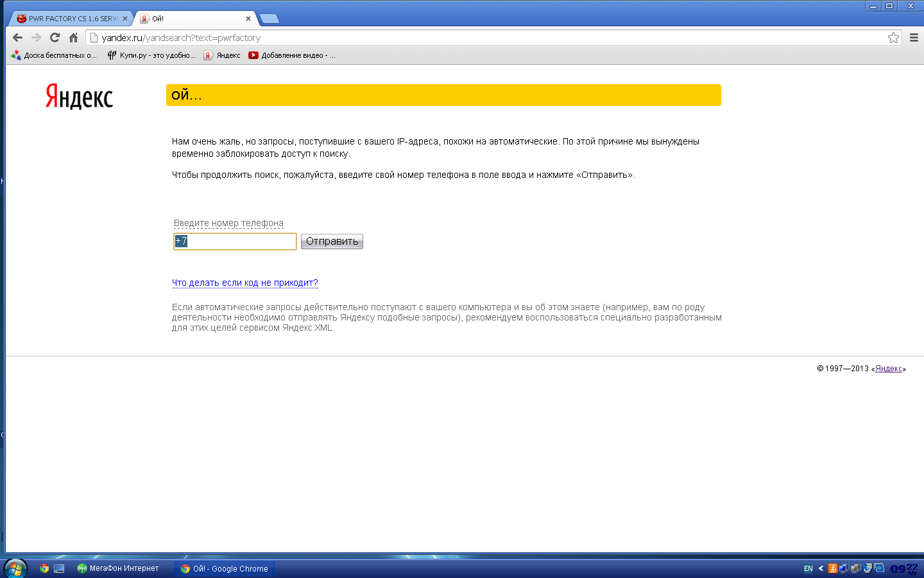This screenshot has height=578, width=924.
Task: Expand the hidden tray icons arrow
Action: tap(821, 568)
